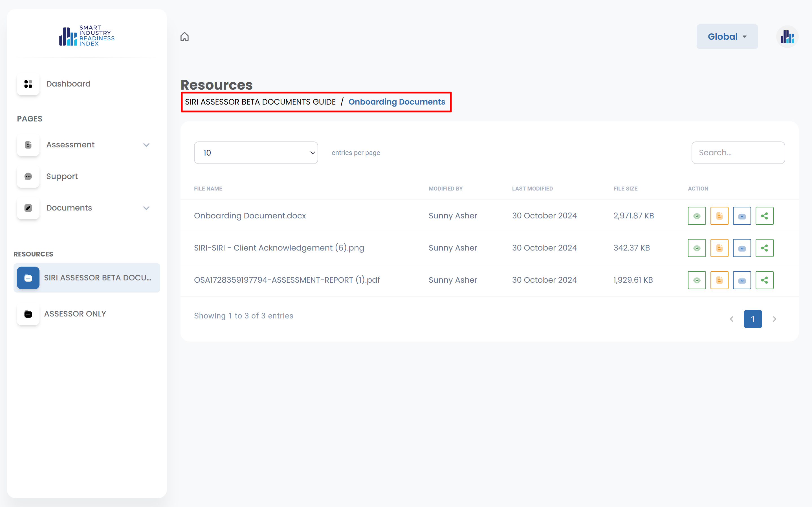812x507 pixels.
Task: Open the profile avatar in the top right
Action: (787, 37)
